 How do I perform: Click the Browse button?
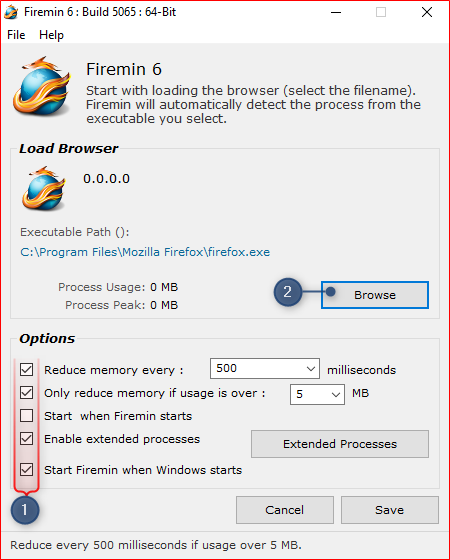pyautogui.click(x=375, y=295)
